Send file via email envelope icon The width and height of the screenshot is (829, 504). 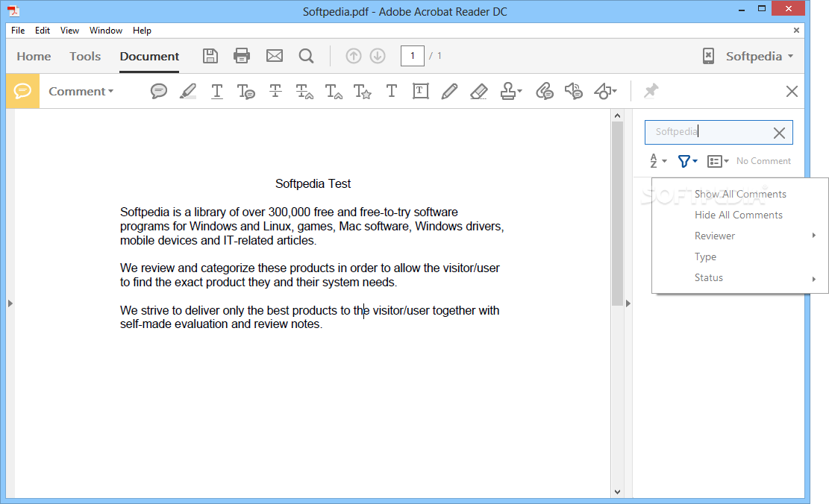tap(275, 55)
